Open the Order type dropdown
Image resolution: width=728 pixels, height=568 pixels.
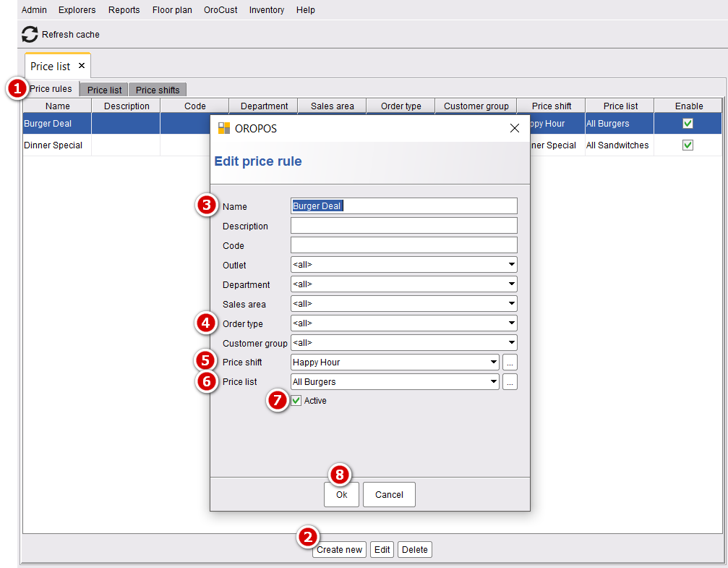[x=404, y=323]
